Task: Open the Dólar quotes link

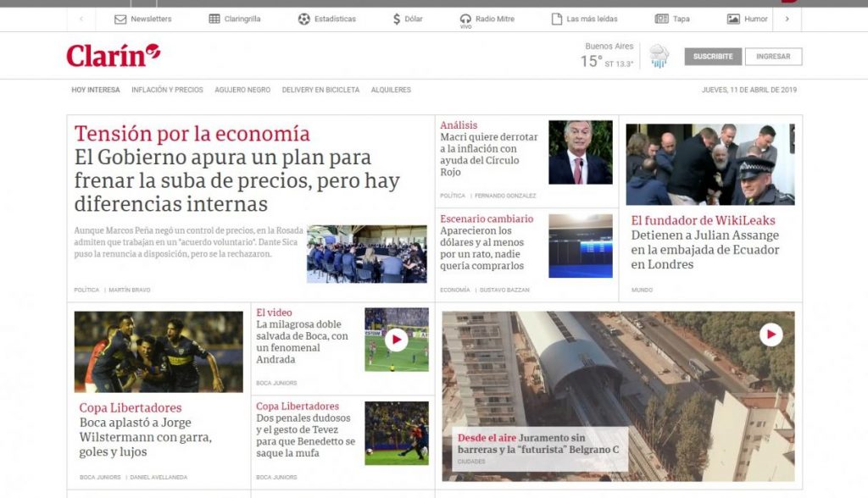Action: click(414, 19)
